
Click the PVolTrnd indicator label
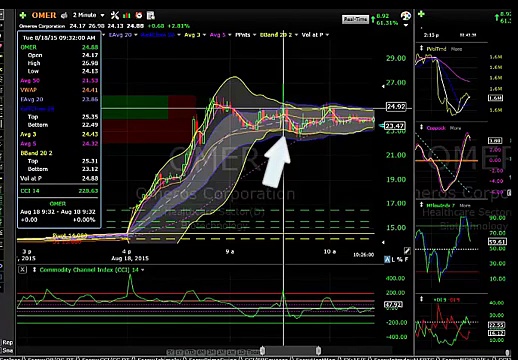pyautogui.click(x=436, y=49)
